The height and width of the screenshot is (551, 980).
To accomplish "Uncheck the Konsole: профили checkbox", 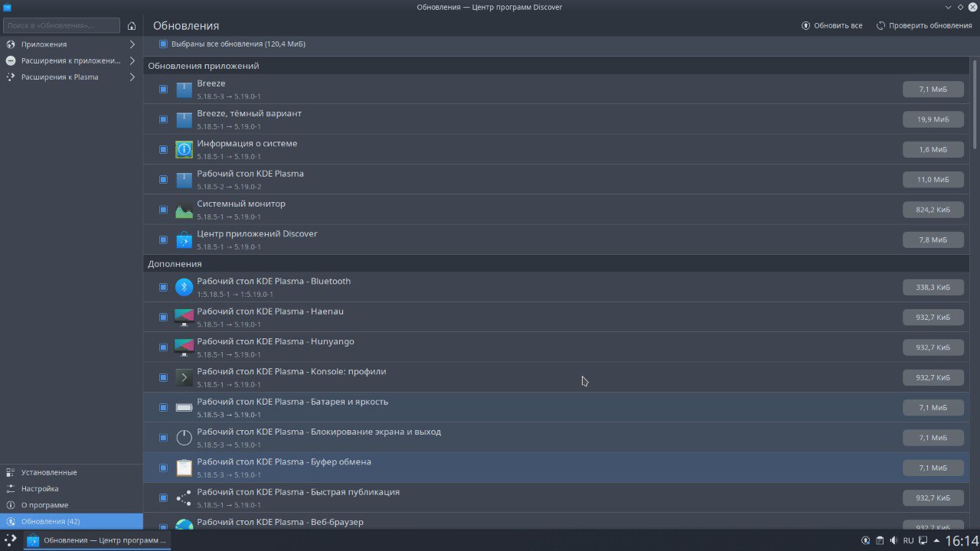I will pos(163,377).
